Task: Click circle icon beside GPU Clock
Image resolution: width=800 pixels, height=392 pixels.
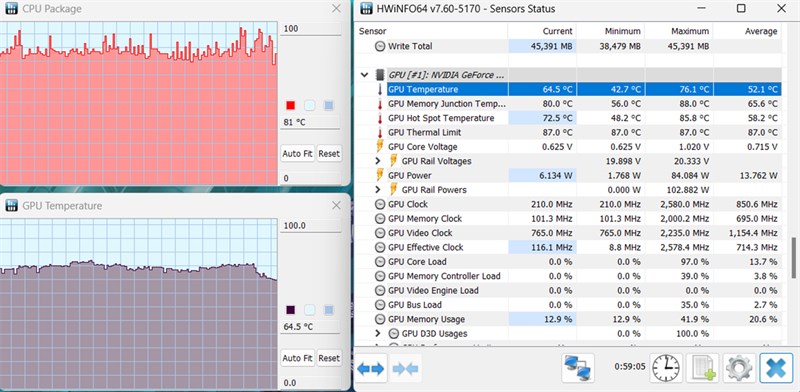Action: point(380,204)
